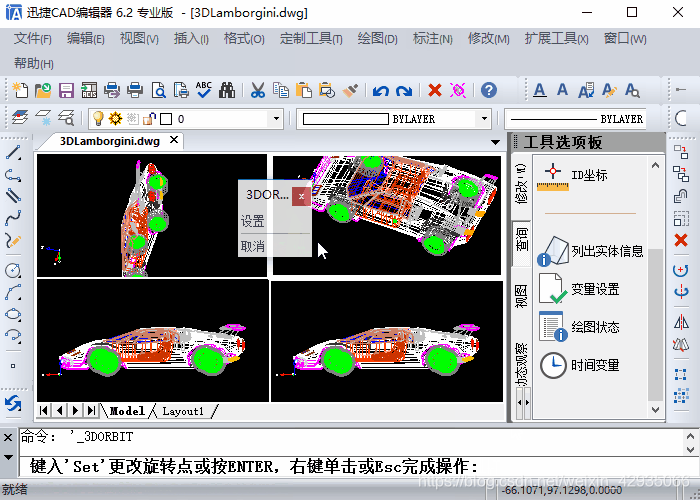700x500 pixels.
Task: Switch to the 视图 palette tab
Action: pos(521,296)
